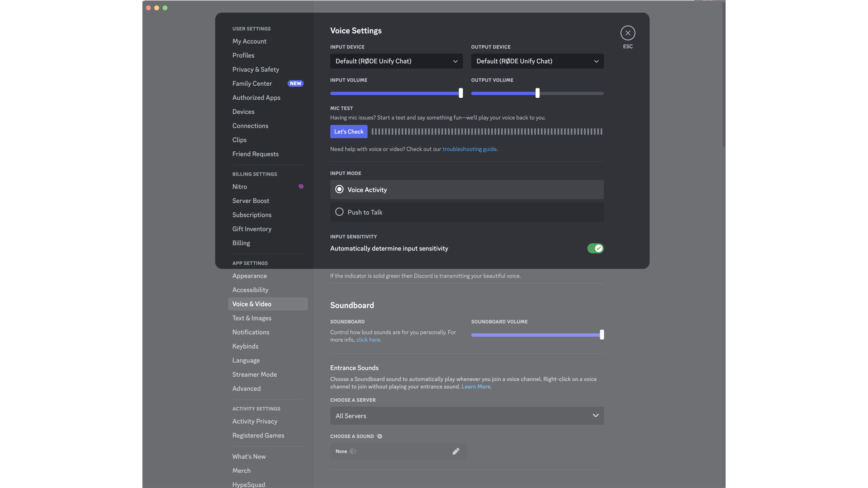Click the None entrance sound field
868x488 pixels.
tap(398, 451)
